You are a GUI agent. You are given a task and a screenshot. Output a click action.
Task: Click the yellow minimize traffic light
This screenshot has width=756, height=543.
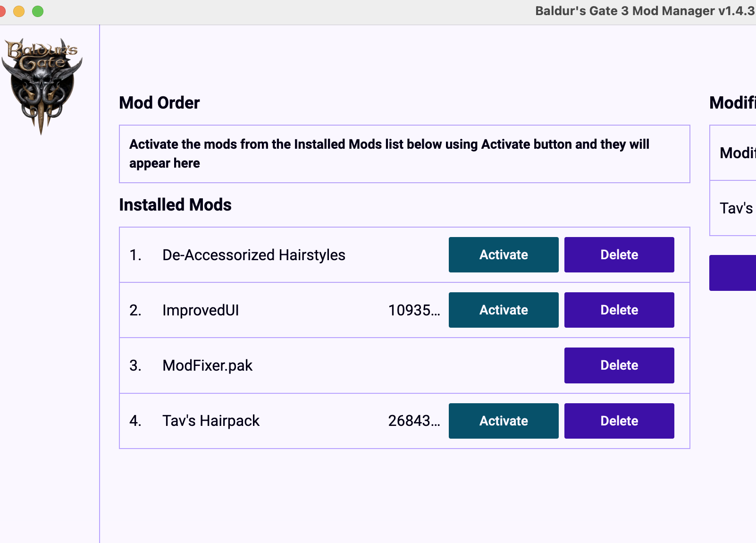19,11
